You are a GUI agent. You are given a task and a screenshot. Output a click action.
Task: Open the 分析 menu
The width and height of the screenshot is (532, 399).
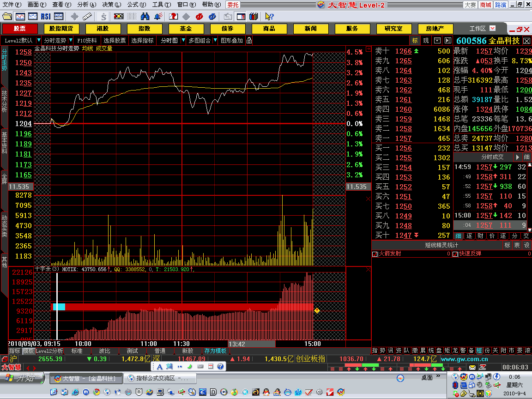pyautogui.click(x=86, y=5)
